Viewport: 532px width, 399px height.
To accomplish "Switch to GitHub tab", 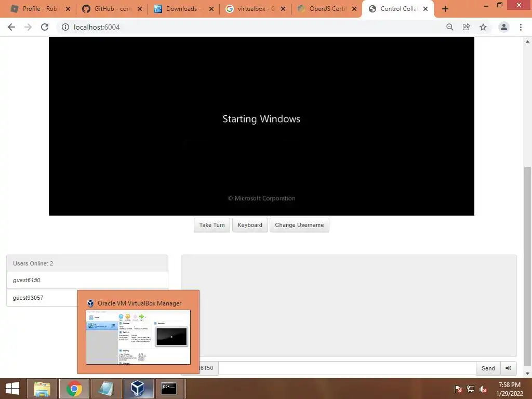I will click(112, 9).
